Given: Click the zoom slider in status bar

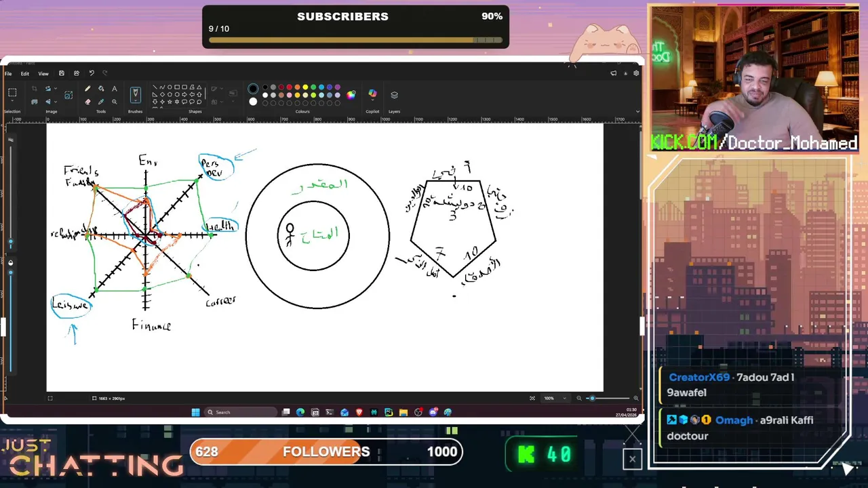Looking at the screenshot, I should 608,398.
